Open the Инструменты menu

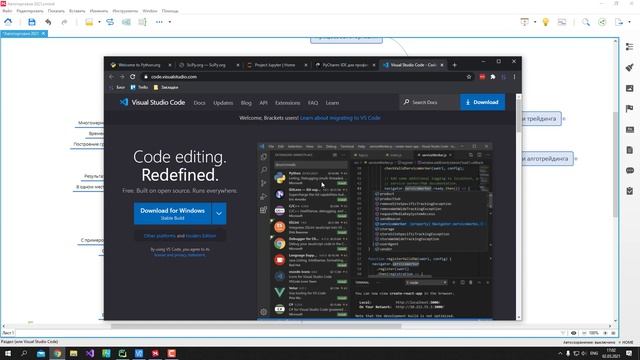(125, 11)
